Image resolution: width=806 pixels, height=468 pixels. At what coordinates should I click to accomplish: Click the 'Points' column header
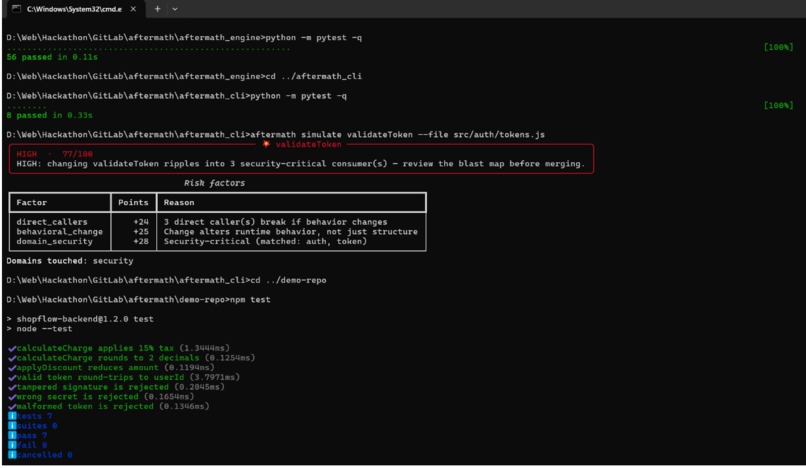click(133, 203)
